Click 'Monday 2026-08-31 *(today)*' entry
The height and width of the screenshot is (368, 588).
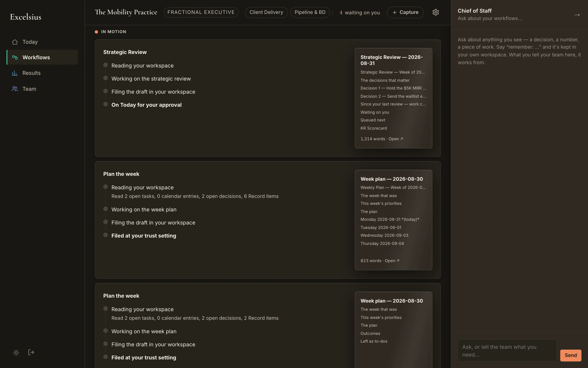pos(390,219)
